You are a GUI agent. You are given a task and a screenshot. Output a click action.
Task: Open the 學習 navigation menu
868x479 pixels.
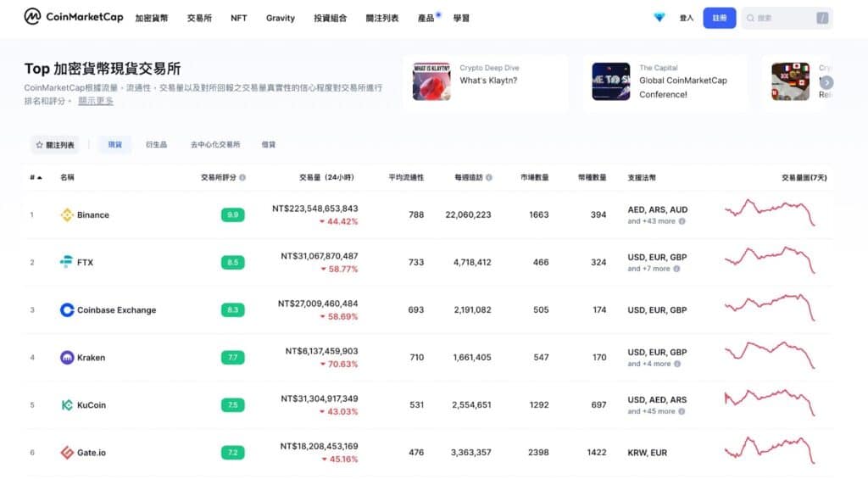[x=461, y=19]
